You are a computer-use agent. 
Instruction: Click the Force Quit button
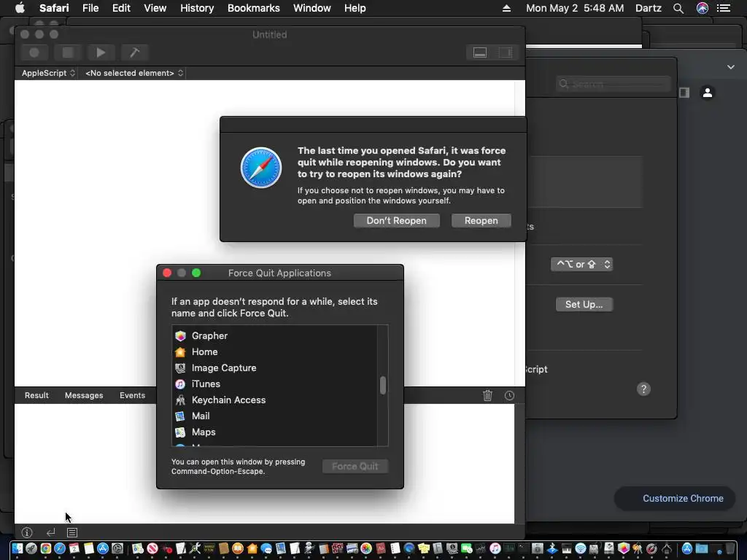click(x=355, y=467)
